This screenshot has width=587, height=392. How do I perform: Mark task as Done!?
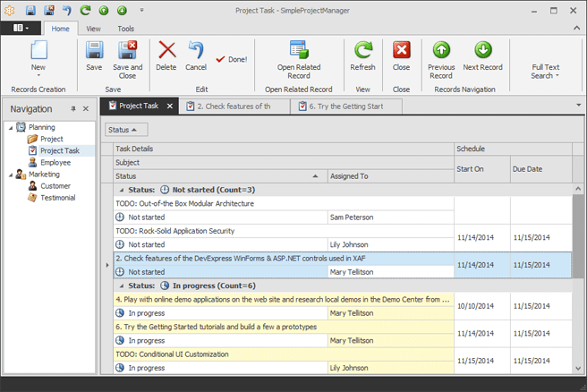(232, 59)
